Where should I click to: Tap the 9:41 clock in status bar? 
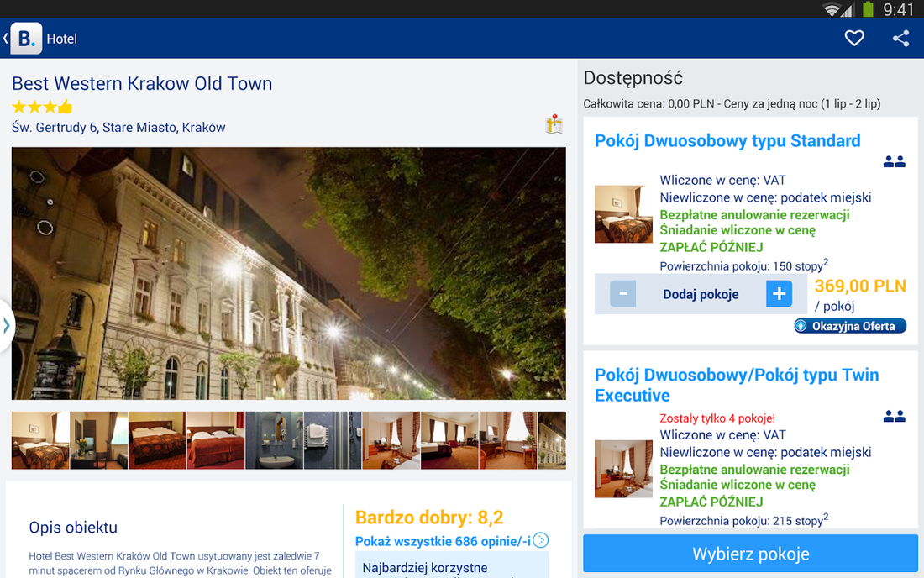pos(898,9)
